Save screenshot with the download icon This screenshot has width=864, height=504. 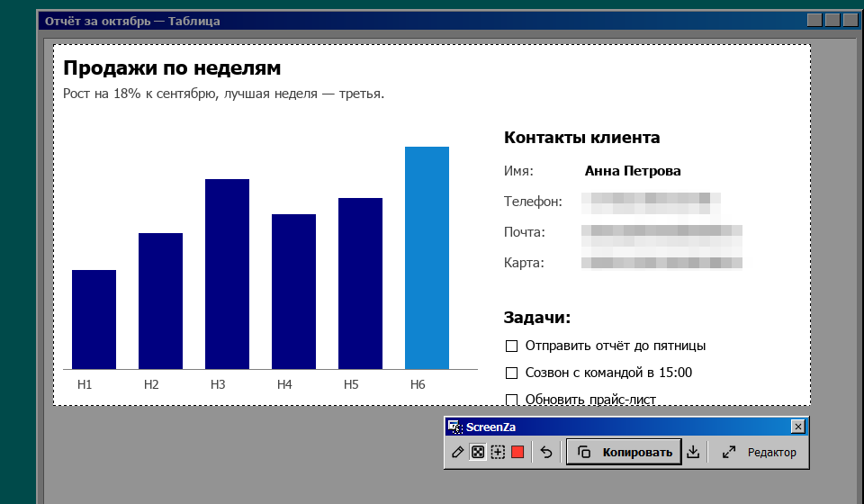693,452
